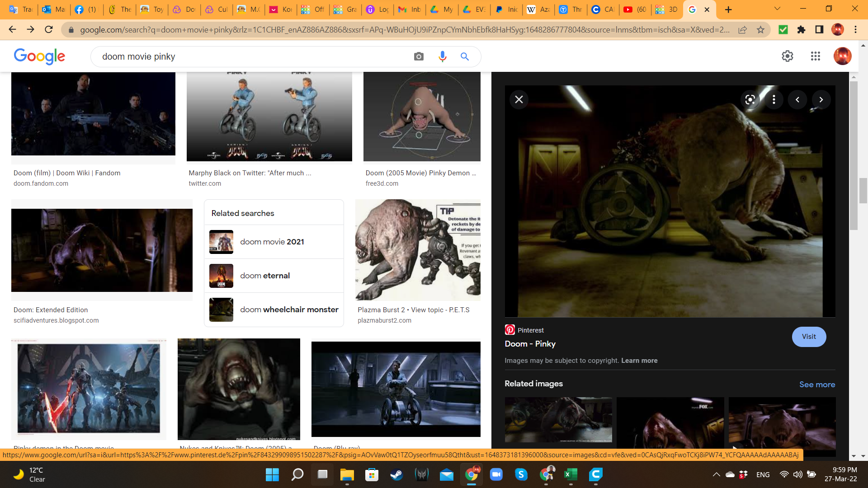
Task: Close the image preview panel
Action: click(519, 99)
